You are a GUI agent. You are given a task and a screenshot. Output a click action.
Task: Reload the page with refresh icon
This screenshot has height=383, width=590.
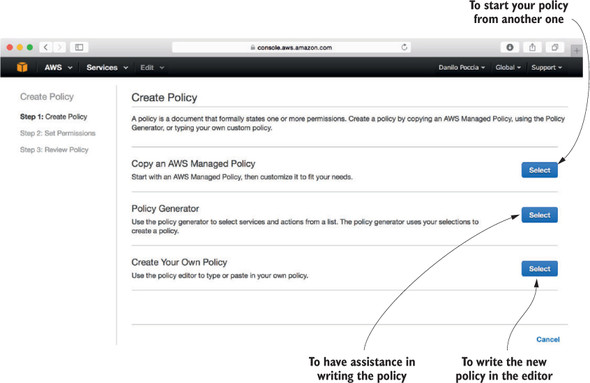tap(404, 47)
